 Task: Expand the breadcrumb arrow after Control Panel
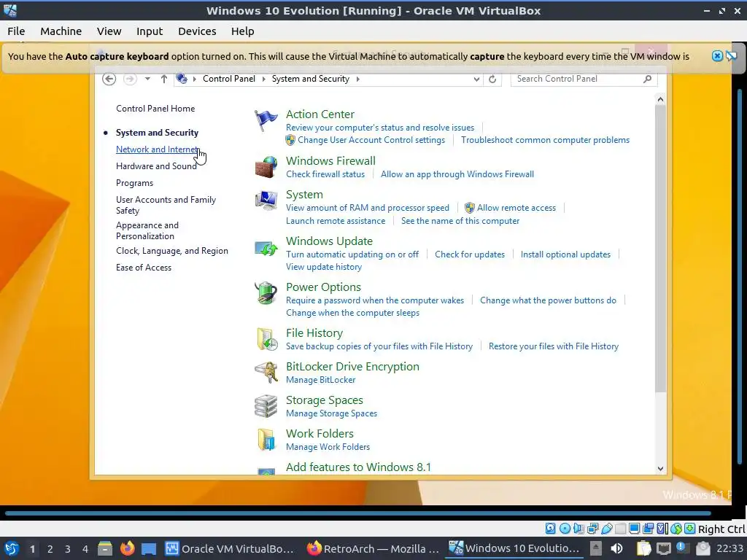pos(263,79)
